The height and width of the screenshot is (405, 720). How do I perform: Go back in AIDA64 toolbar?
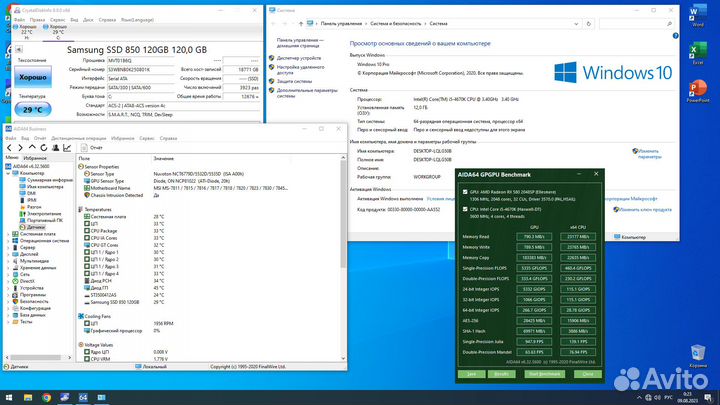click(9, 147)
